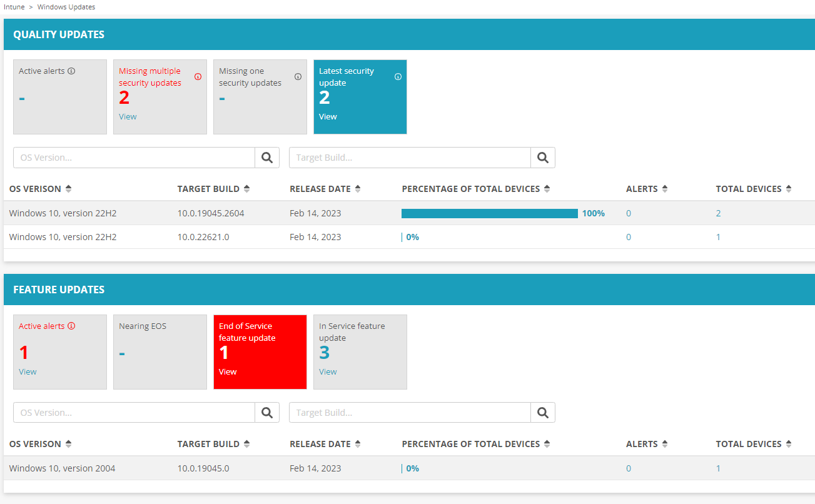
Task: Click search magnifier for Quality OS Version field
Action: tap(267, 158)
